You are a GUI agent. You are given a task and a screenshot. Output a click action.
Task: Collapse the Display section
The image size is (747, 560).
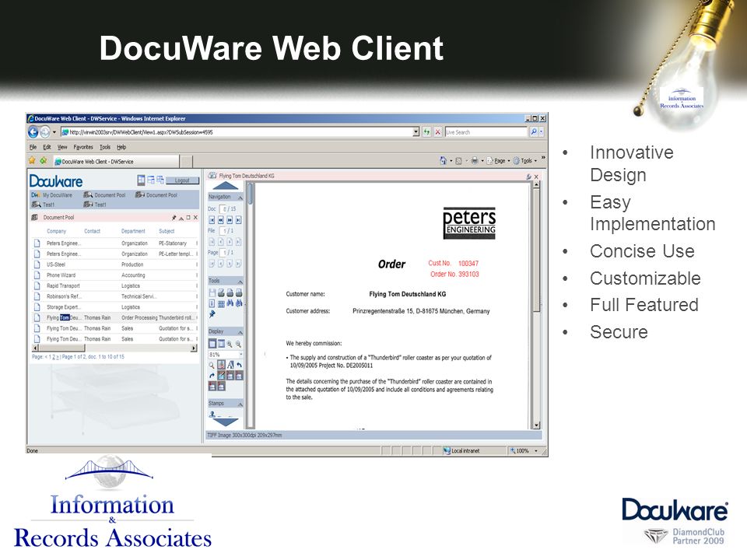point(240,331)
